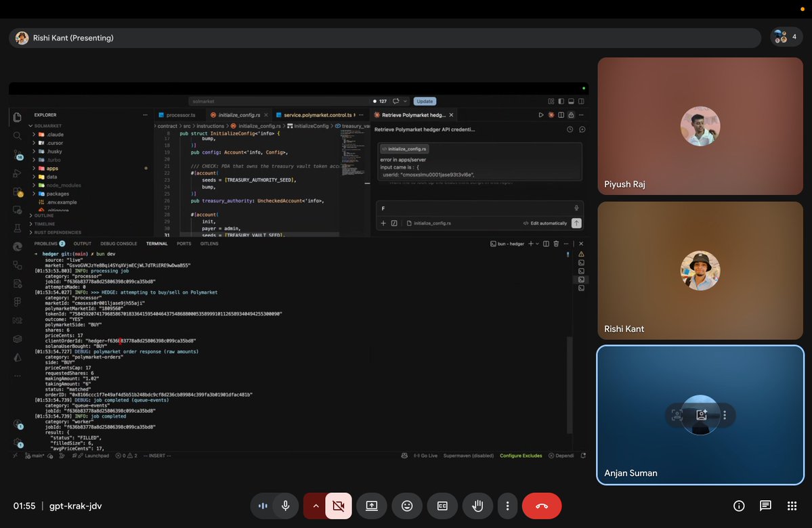Screen dimensions: 812x528
Task: Leave the call with red hang-up button
Action: [542, 506]
